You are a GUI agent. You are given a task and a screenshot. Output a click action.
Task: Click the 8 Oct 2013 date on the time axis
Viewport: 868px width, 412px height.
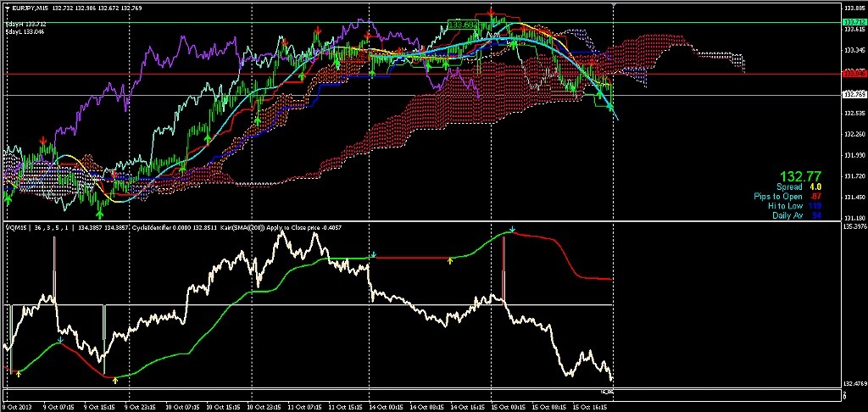click(x=16, y=407)
